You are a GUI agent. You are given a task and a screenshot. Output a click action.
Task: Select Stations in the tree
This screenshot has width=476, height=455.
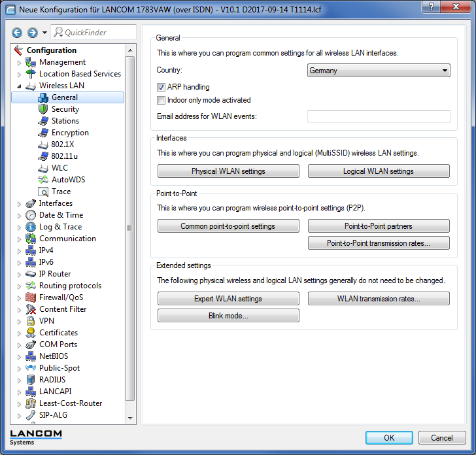65,121
